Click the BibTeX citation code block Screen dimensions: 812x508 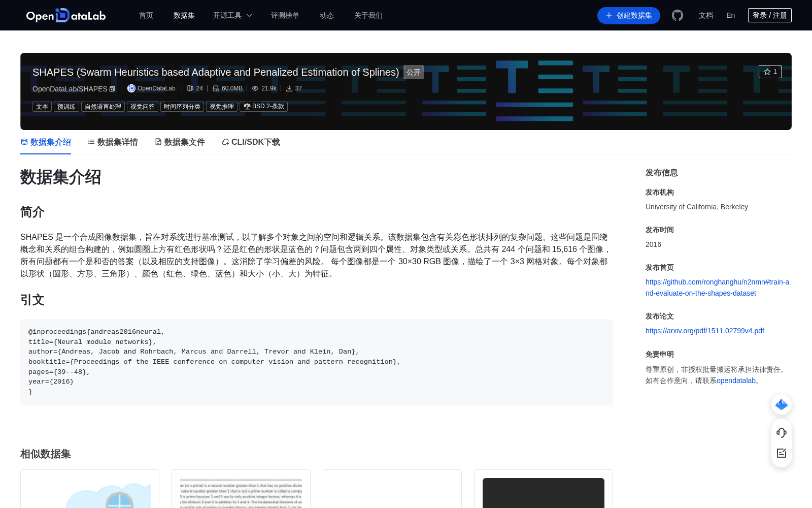(x=317, y=362)
